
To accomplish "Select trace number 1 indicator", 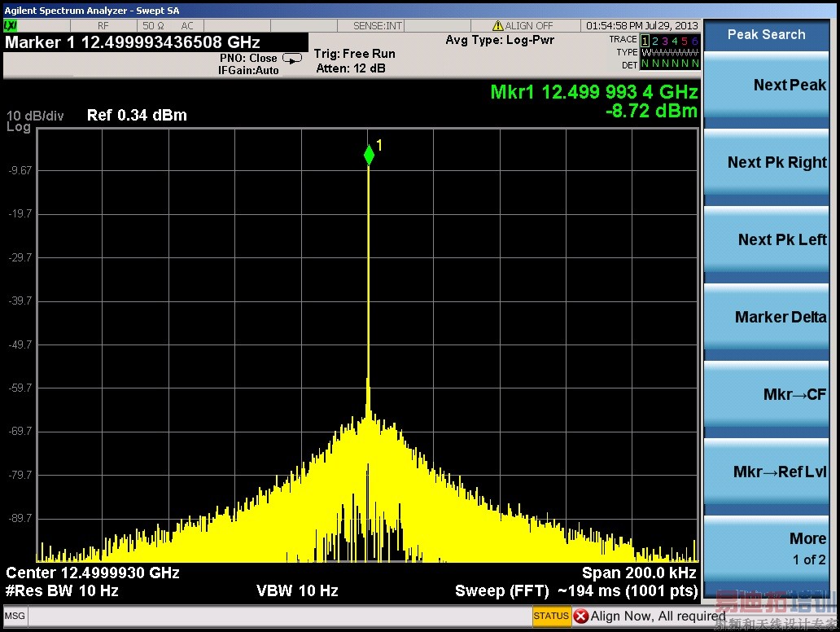I will (645, 41).
